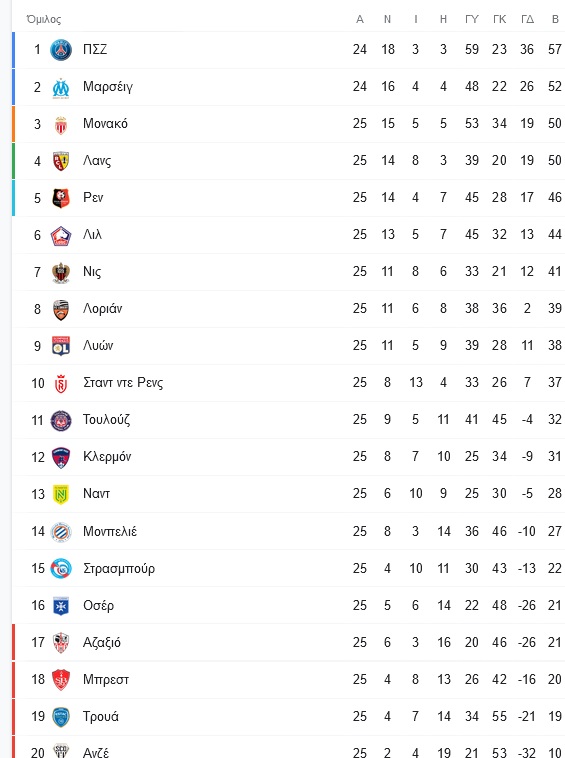Click the Στρασμπούρ club badge
The image size is (565, 758).
(61, 568)
